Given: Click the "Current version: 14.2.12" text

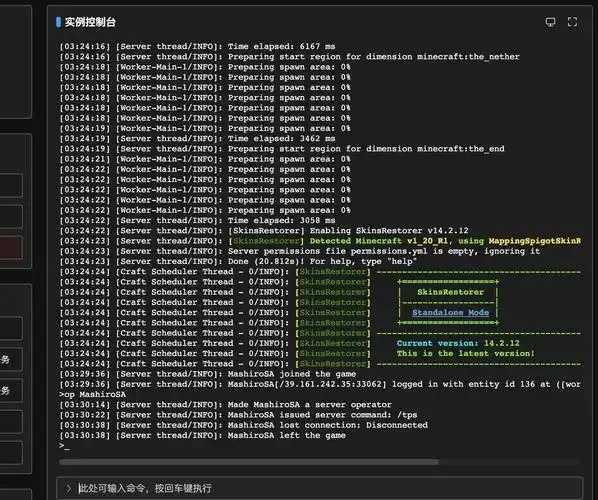Looking at the screenshot, I should pos(458,343).
